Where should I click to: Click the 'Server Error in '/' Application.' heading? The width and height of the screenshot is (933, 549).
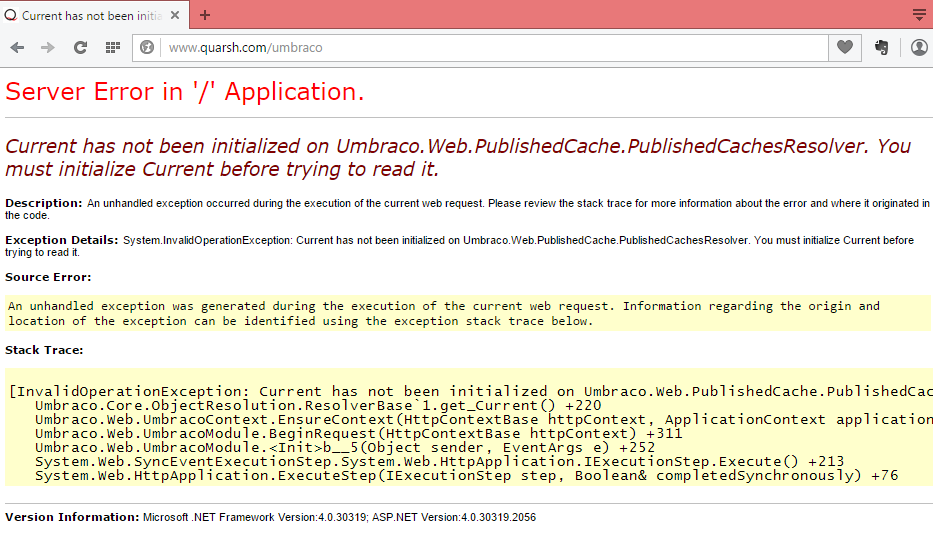(184, 92)
